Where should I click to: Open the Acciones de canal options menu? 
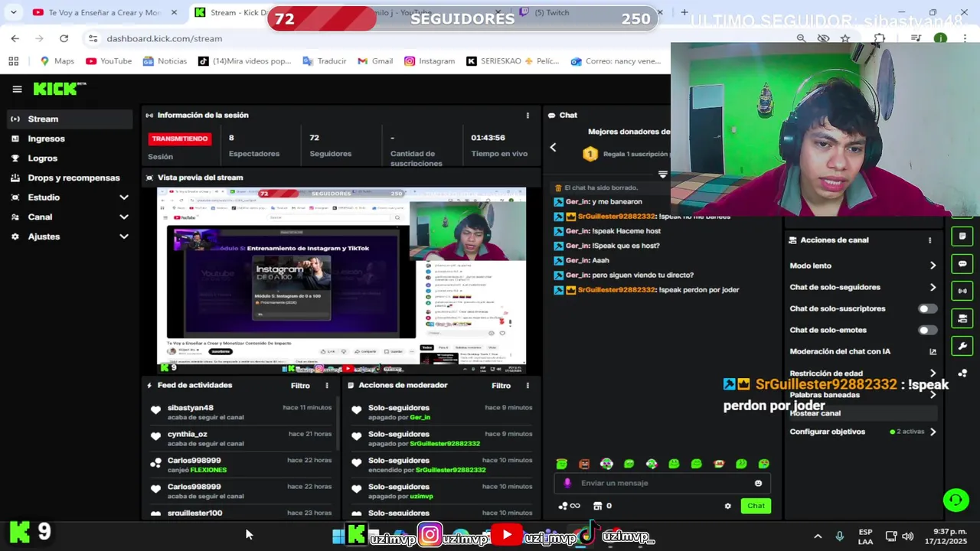click(929, 240)
